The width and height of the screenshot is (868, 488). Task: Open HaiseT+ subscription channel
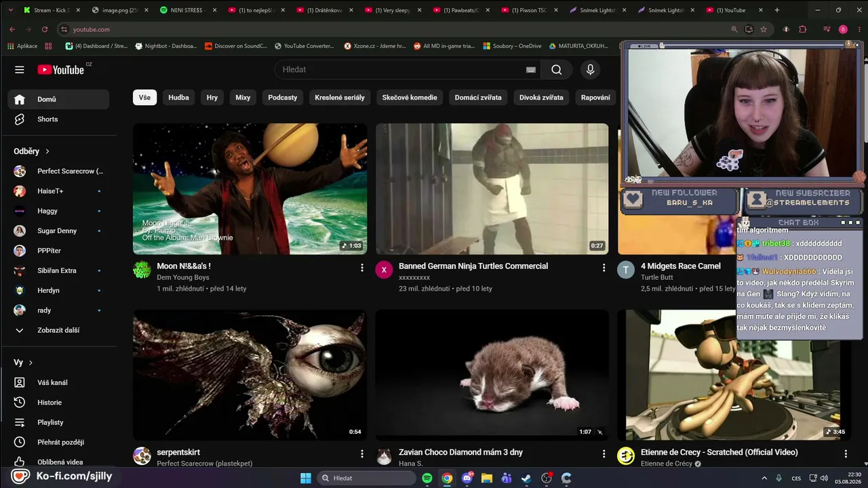58,191
